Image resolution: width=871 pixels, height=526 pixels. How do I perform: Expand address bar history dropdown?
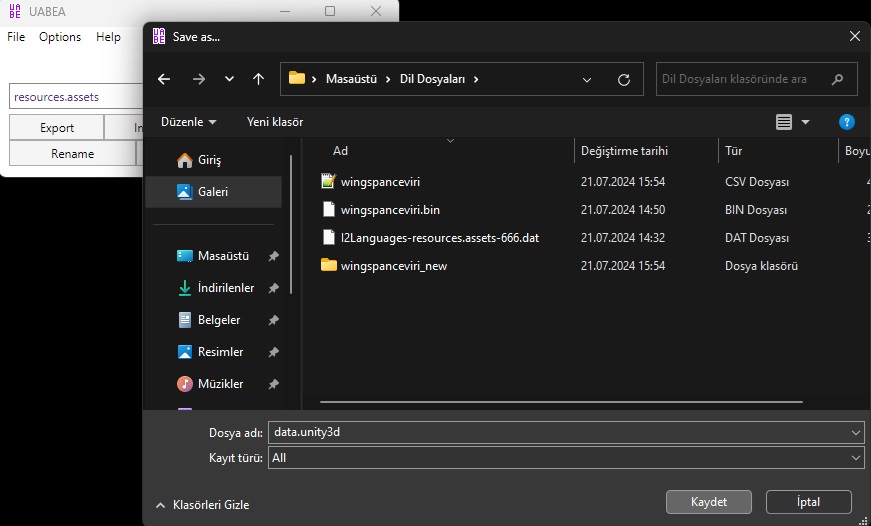click(587, 79)
